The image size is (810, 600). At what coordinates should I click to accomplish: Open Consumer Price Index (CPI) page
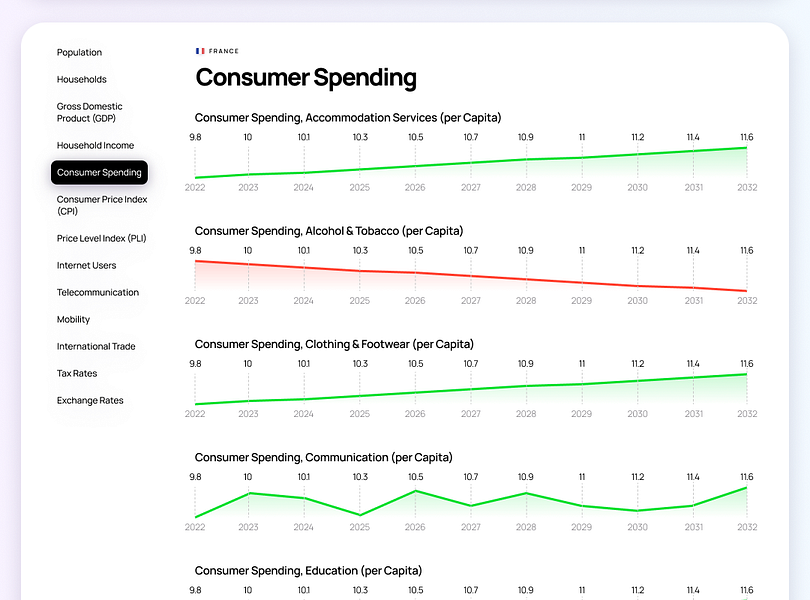102,205
